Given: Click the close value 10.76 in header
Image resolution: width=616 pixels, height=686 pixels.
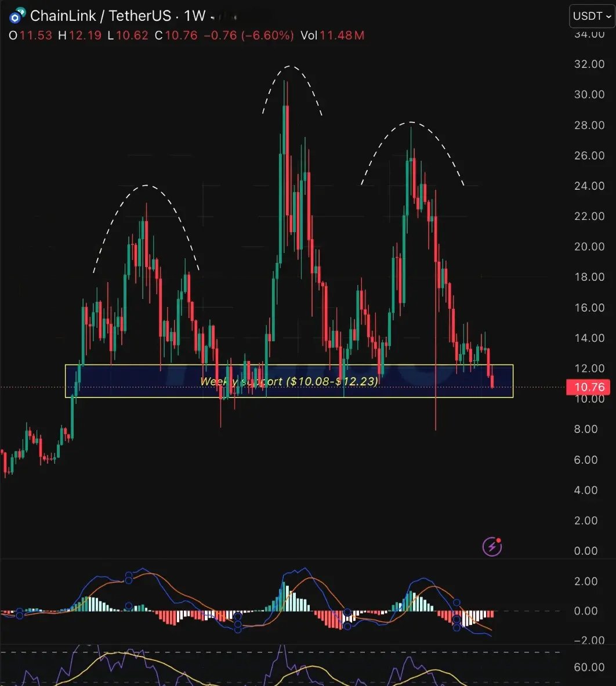Looking at the screenshot, I should (181, 35).
